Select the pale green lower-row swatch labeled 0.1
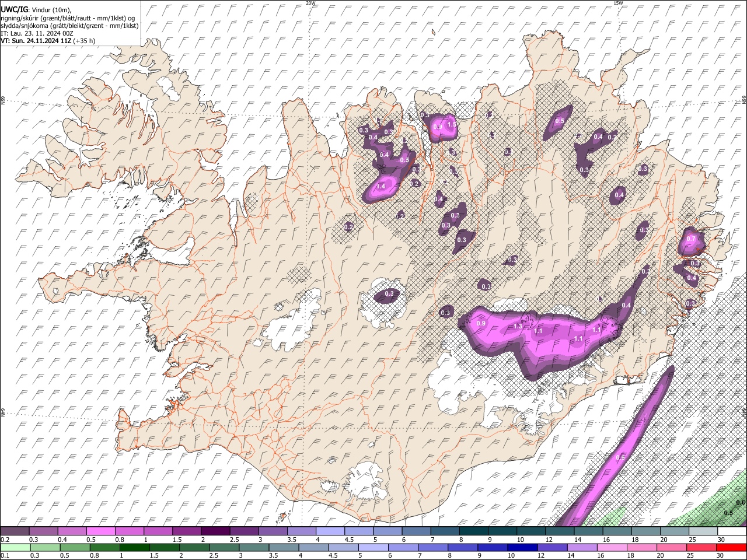Screen dimensions: 747x560 click(15, 547)
